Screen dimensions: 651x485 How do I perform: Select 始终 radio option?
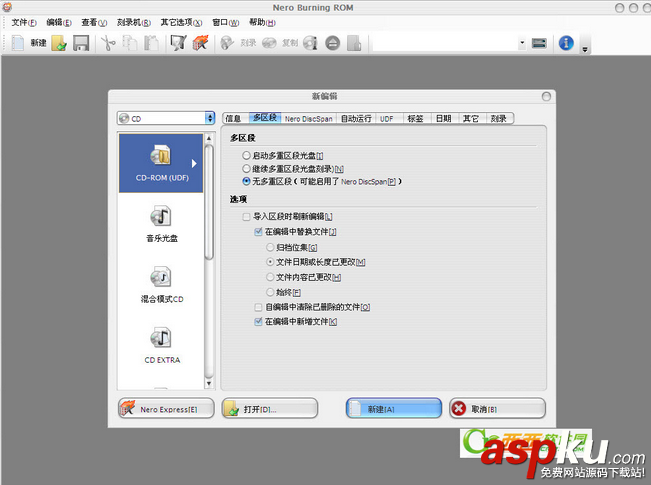click(x=270, y=292)
